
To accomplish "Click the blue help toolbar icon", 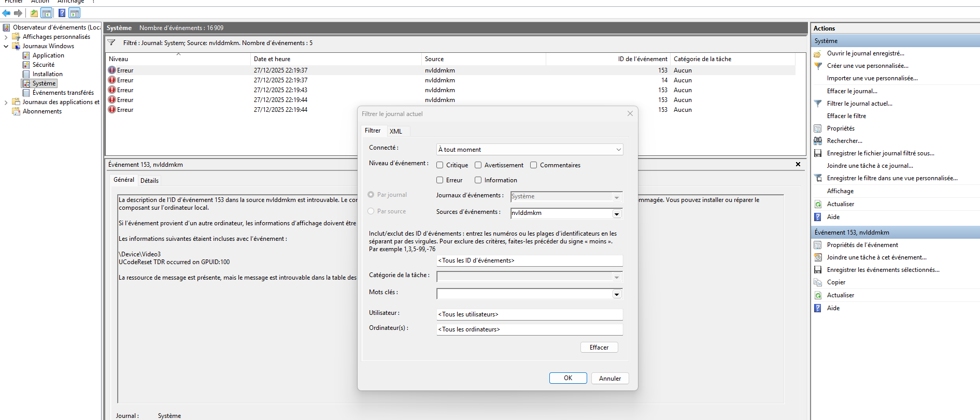I will click(62, 13).
